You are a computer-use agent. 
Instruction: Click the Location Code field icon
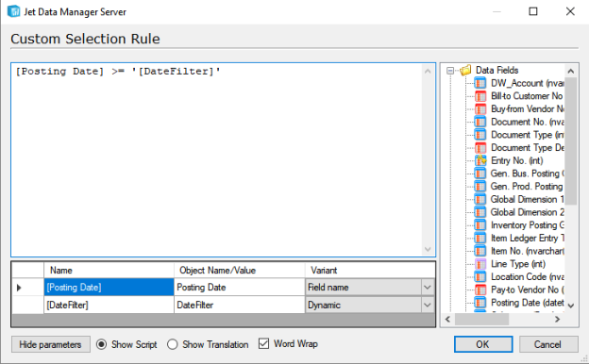point(480,276)
